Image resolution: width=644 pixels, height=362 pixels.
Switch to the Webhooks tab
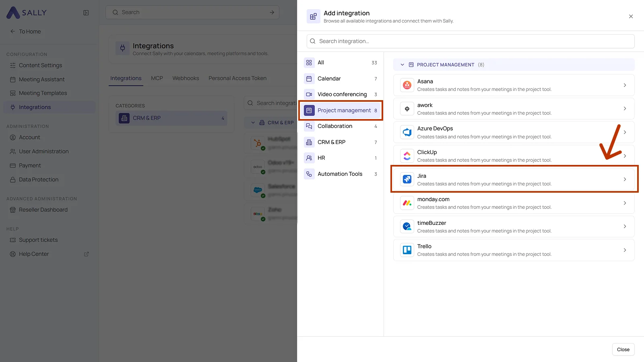click(x=186, y=78)
